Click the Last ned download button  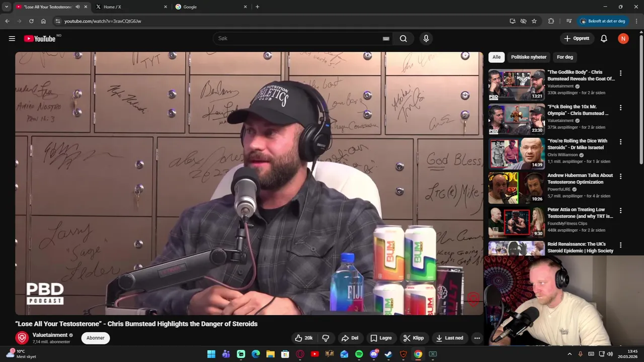click(449, 338)
